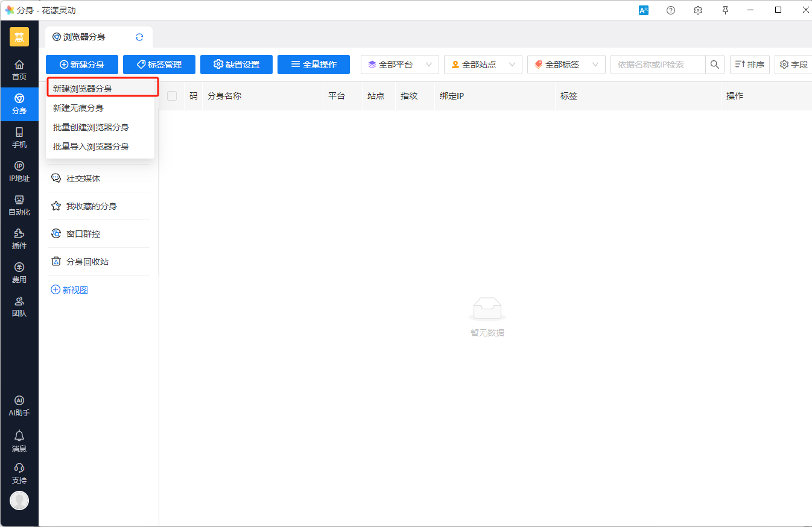Open the 费用 billing section
Viewport: 812px width, 527px height.
pos(19,273)
